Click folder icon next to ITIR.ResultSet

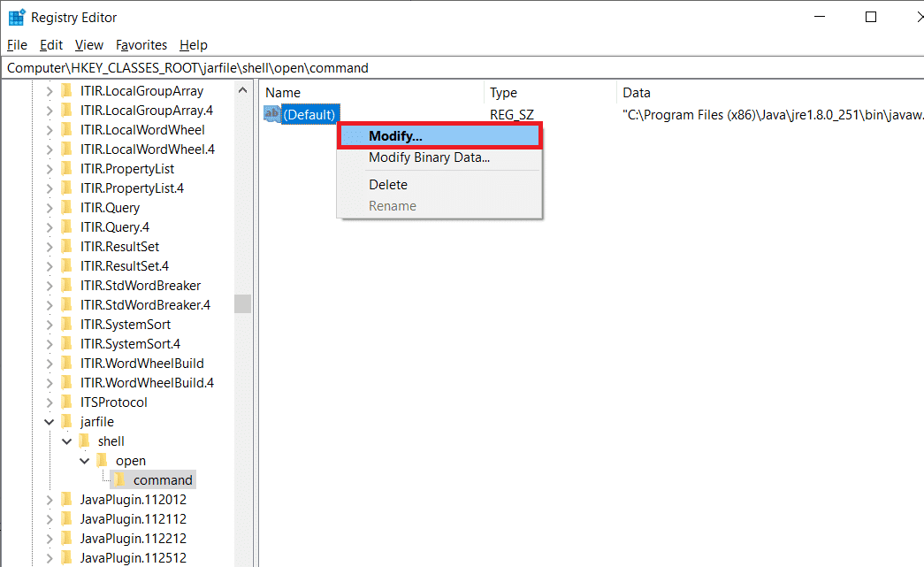pyautogui.click(x=67, y=247)
